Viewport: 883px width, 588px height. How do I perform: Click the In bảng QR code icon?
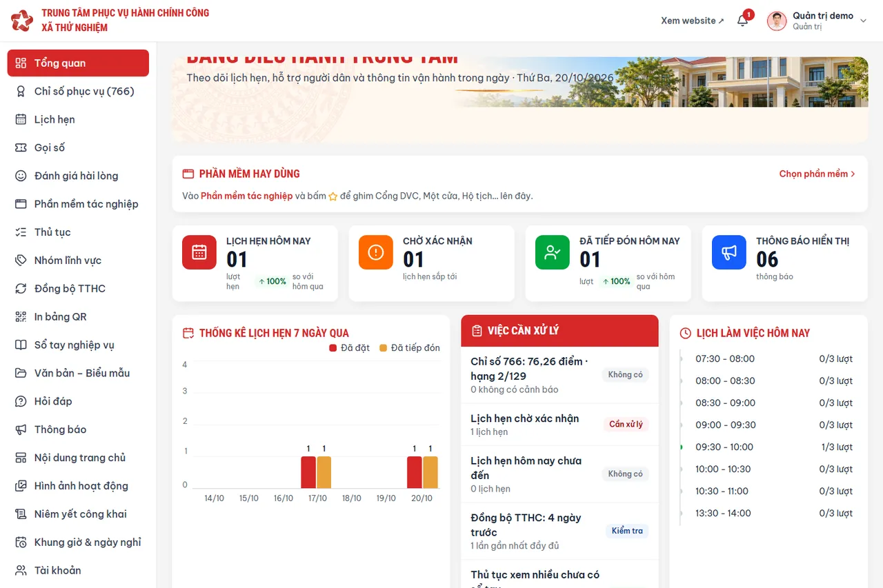point(21,317)
